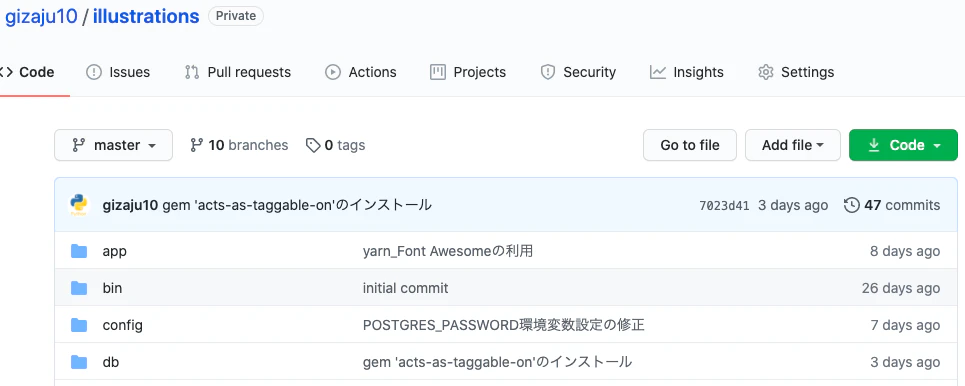Open the tag icon beside 0 tags
965x386 pixels.
313,145
